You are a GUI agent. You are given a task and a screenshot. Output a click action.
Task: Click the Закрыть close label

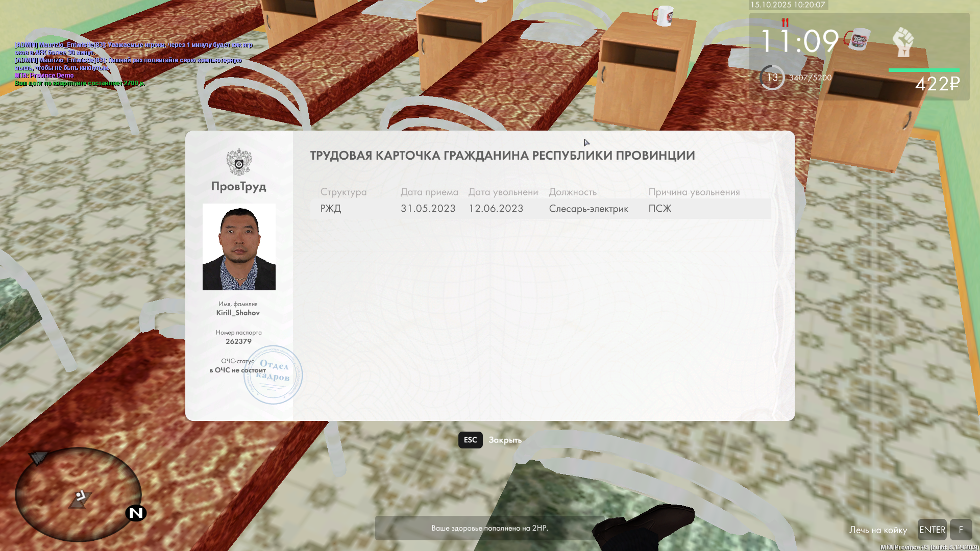(505, 440)
